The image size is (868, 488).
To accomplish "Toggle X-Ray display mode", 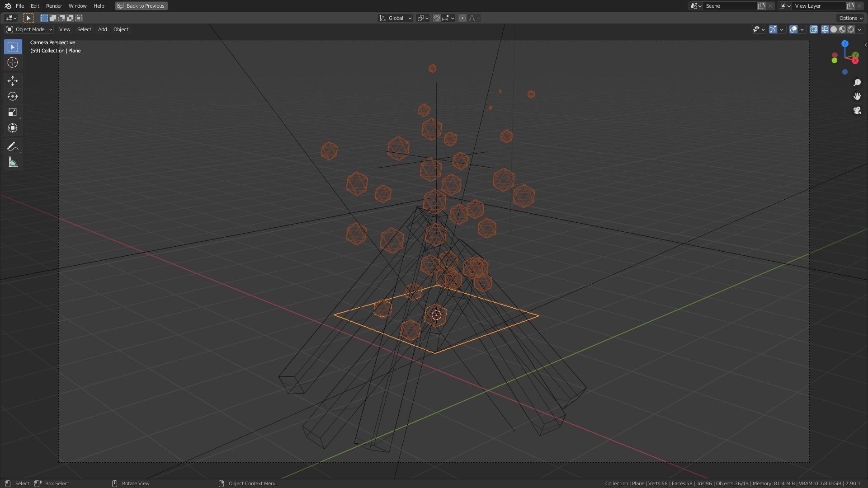I will pyautogui.click(x=813, y=29).
